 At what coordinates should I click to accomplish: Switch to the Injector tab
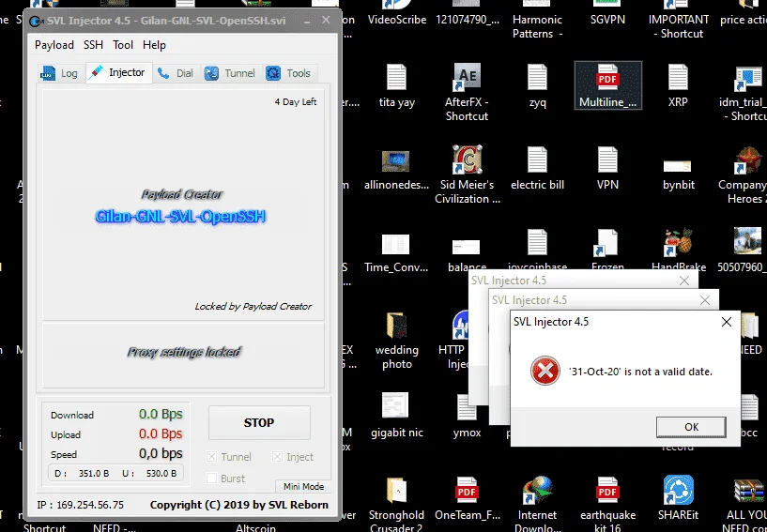(119, 72)
